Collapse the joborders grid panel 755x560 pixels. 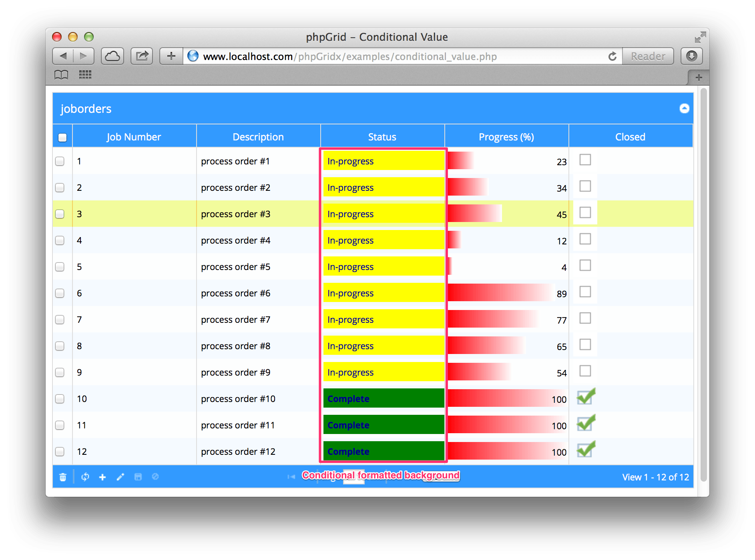685,108
